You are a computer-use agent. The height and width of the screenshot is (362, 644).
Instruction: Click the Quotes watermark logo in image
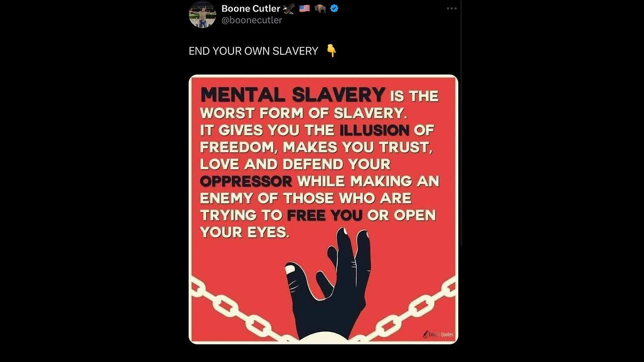[x=438, y=334]
